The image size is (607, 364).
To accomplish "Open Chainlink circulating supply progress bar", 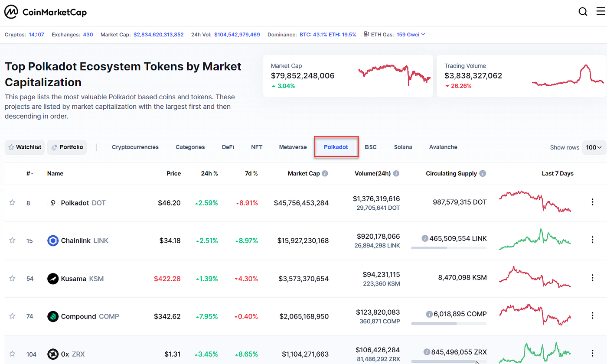I will tap(449, 248).
